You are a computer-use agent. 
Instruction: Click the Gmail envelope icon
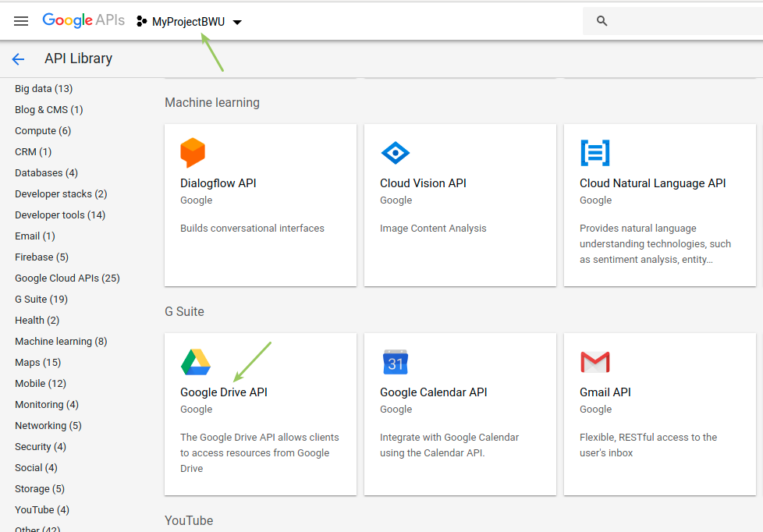tap(595, 362)
